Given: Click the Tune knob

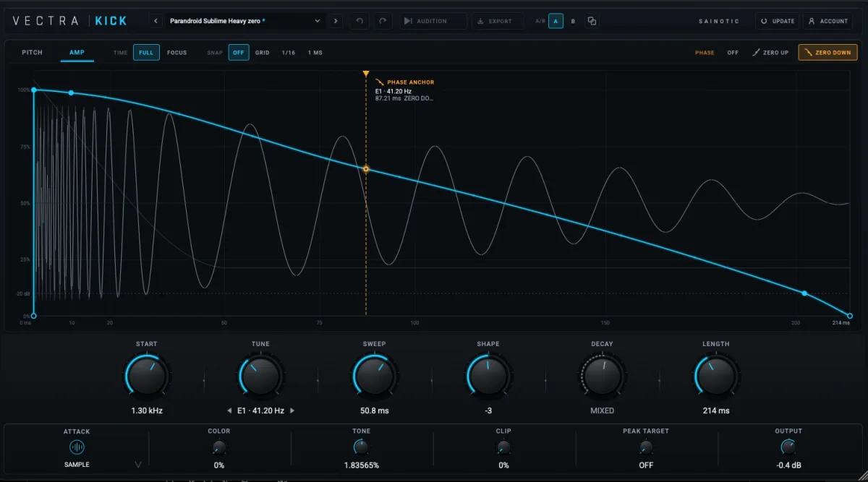Looking at the screenshot, I should pyautogui.click(x=260, y=376).
